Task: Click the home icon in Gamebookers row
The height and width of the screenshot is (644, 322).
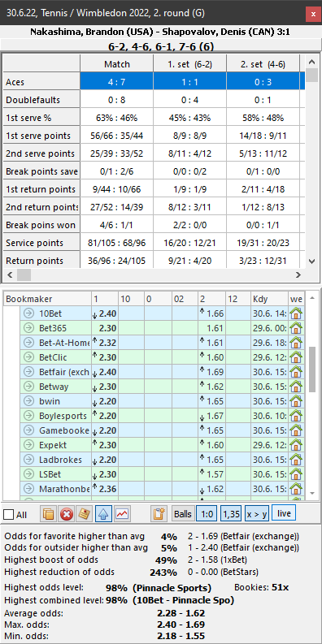Action: tap(296, 430)
